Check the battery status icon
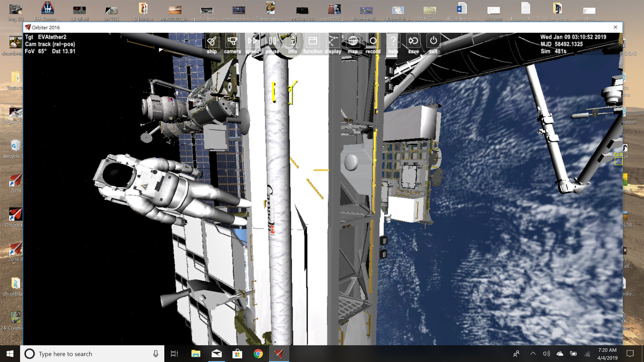 (574, 353)
